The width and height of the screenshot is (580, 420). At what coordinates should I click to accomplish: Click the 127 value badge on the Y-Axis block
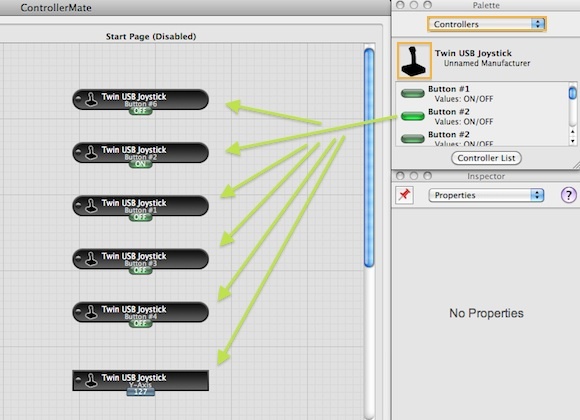[141, 392]
